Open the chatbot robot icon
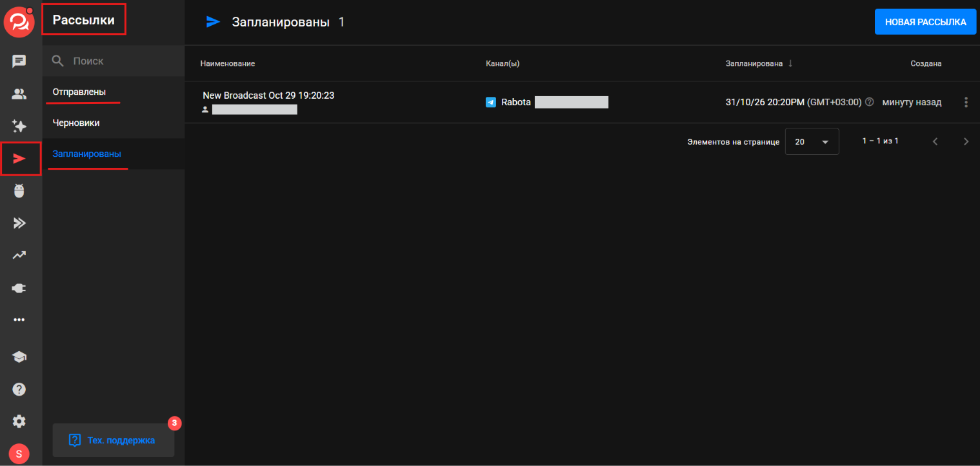This screenshot has height=466, width=980. coord(19,190)
